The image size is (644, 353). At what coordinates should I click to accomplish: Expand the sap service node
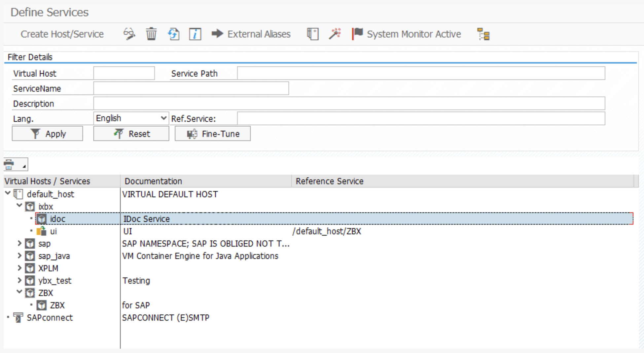coord(19,244)
